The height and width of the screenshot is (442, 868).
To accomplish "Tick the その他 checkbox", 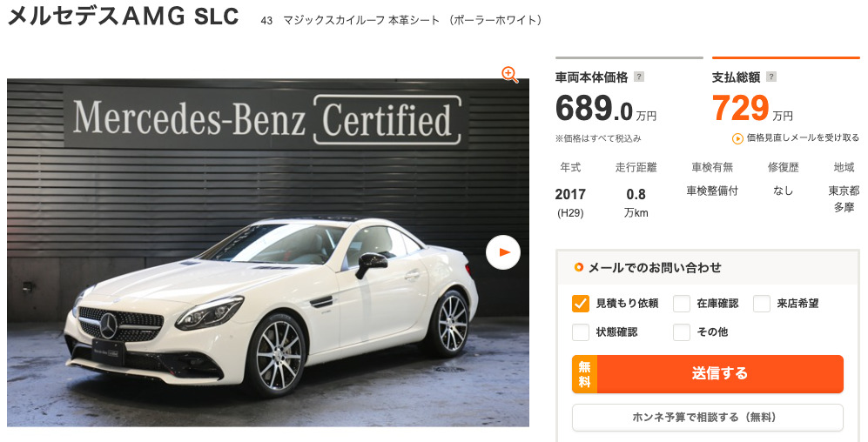I will (682, 331).
